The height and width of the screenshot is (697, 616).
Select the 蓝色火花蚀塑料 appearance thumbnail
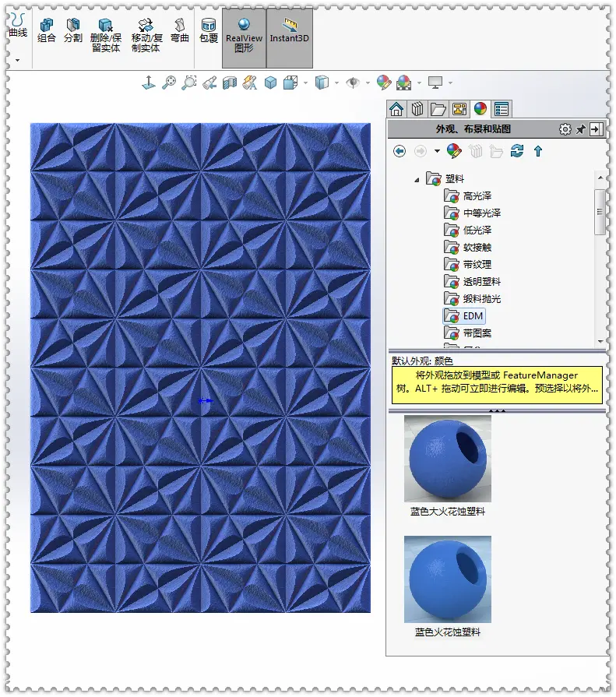tap(448, 579)
